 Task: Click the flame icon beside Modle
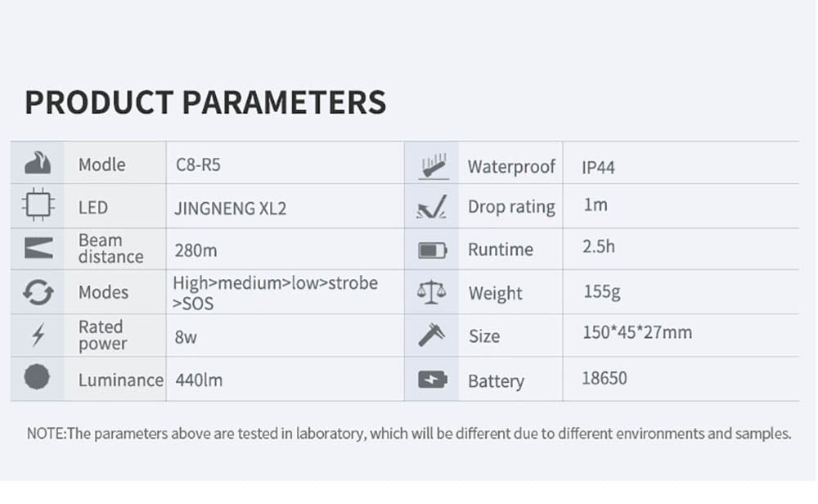[38, 164]
